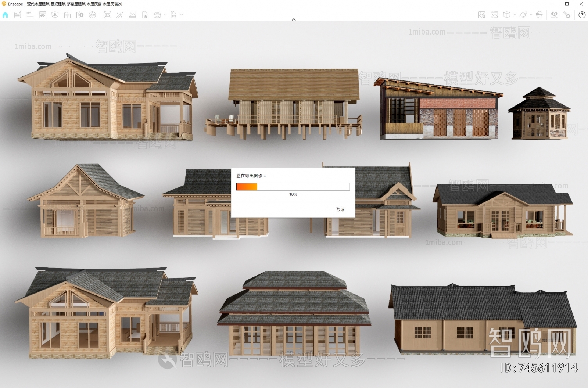
Task: Open the Visual Settings eye icon
Action: (555, 15)
